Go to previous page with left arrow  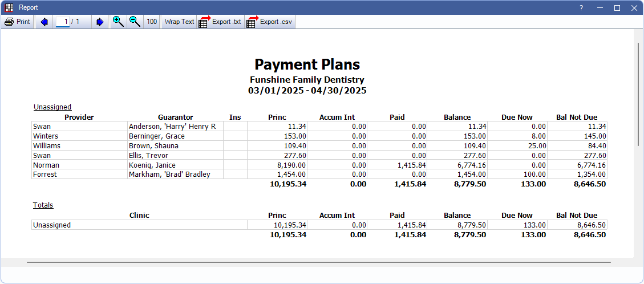pos(44,22)
